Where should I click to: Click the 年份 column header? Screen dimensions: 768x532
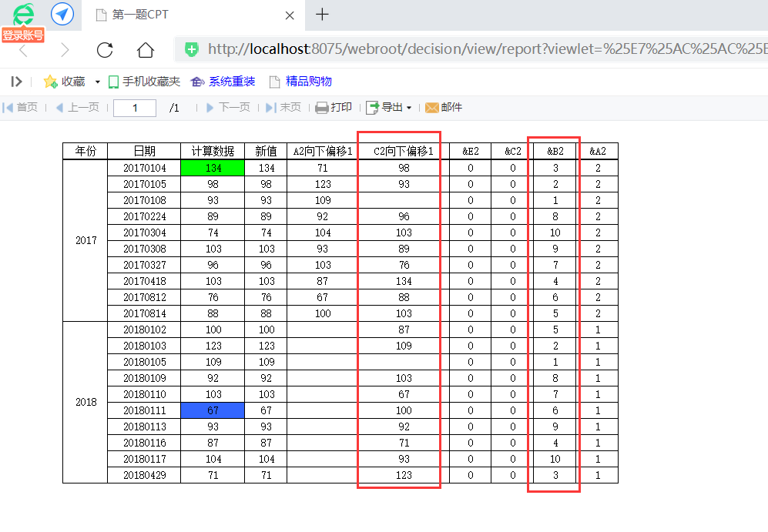click(x=86, y=151)
